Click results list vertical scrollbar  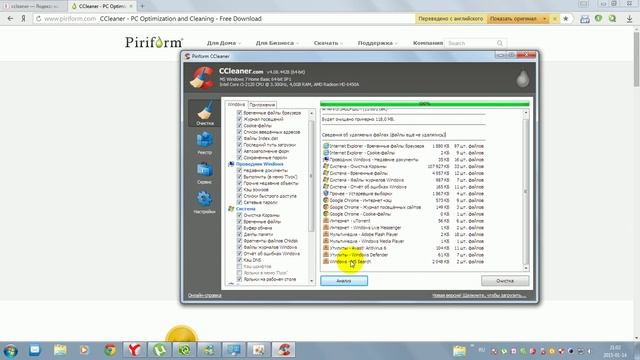526,190
